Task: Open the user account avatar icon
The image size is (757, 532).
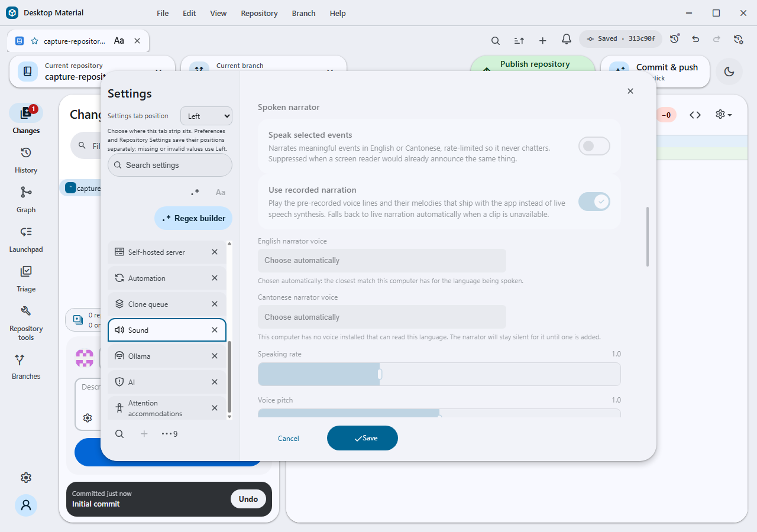Action: pos(26,505)
